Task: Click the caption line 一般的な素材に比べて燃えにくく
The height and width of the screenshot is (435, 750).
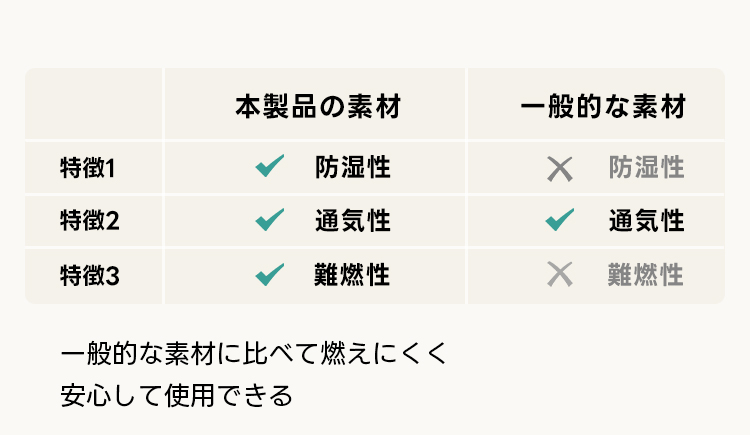Action: point(251,354)
